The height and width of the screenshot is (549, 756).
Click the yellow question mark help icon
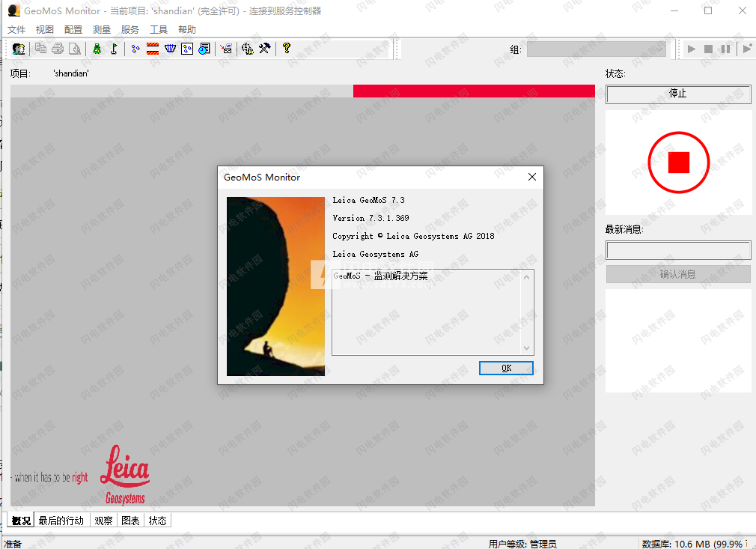287,48
